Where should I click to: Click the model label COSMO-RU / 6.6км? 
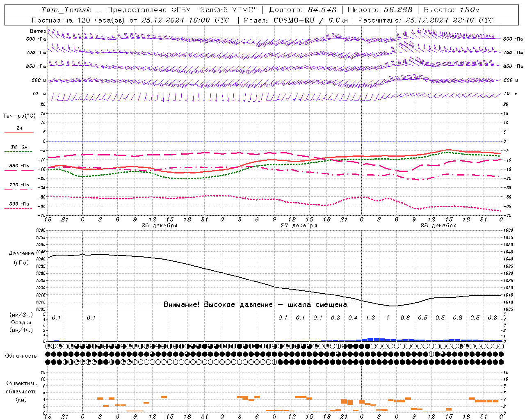[310, 20]
